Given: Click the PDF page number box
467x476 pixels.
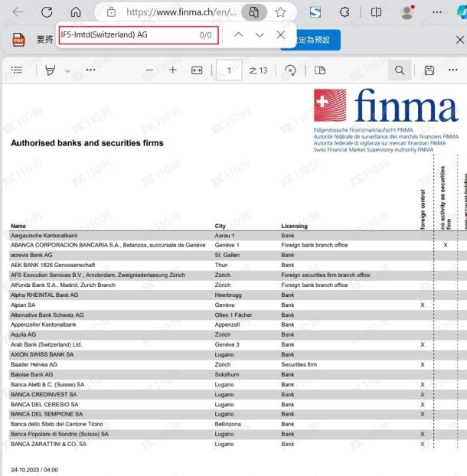Looking at the screenshot, I should pos(229,70).
